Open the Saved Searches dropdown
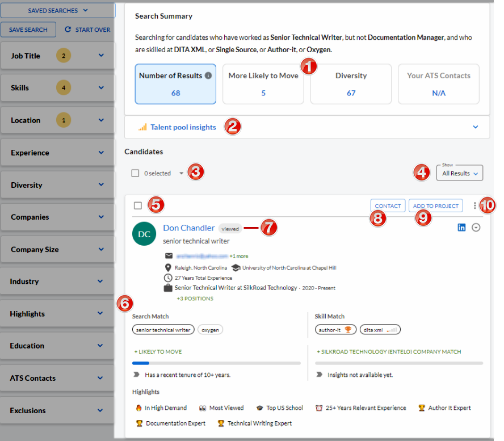Viewport: 504px width, 441px height. [x=58, y=11]
